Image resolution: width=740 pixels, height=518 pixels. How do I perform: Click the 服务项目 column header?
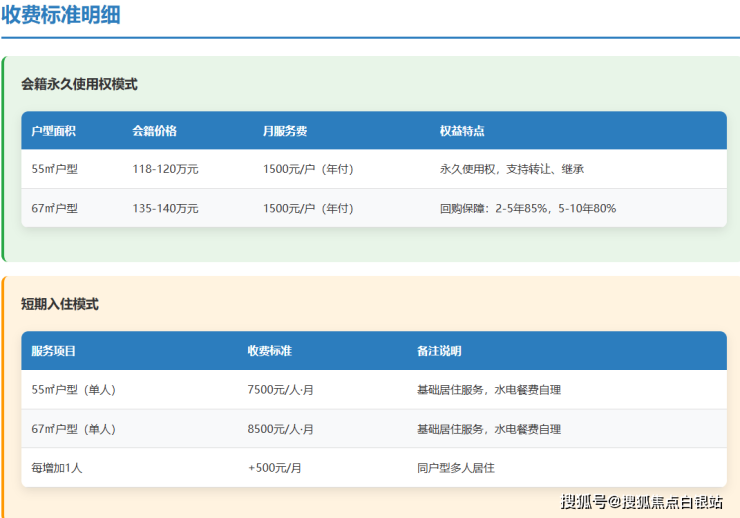coord(54,351)
